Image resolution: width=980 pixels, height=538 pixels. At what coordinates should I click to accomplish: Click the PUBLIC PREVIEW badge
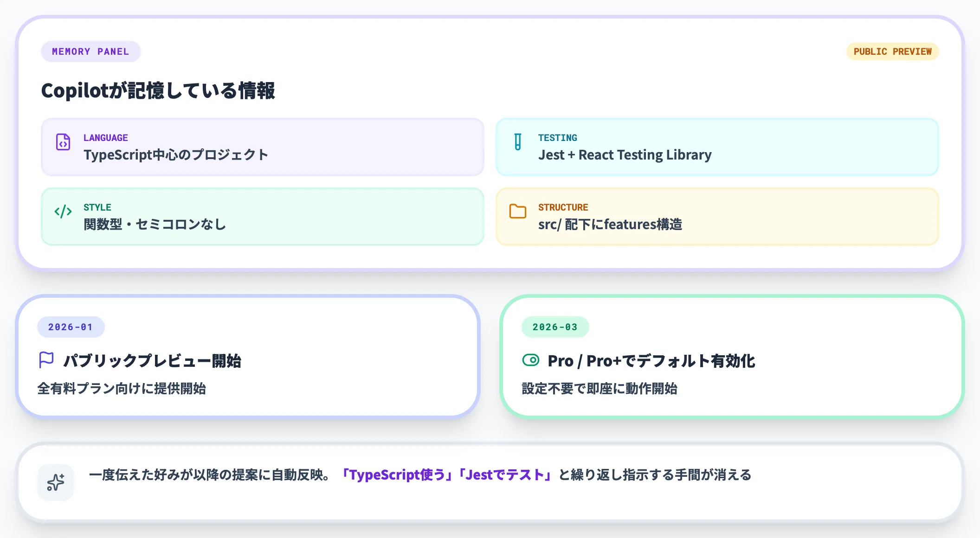pos(892,51)
